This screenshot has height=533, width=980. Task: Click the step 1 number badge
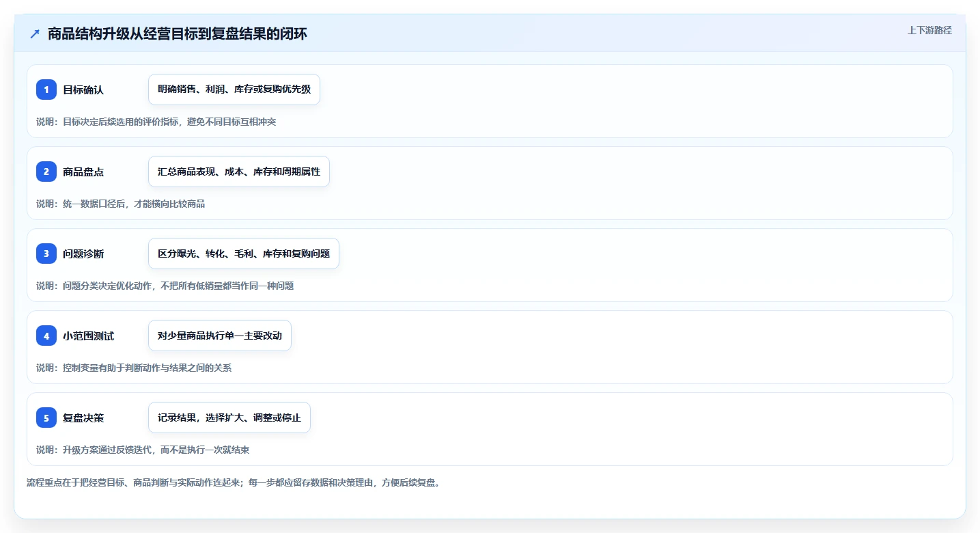(46, 90)
